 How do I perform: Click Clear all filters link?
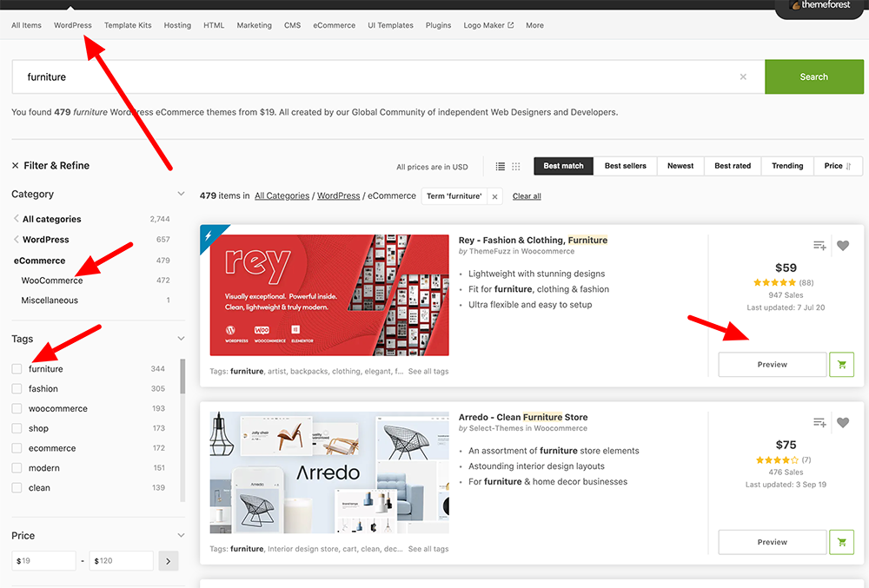coord(527,196)
